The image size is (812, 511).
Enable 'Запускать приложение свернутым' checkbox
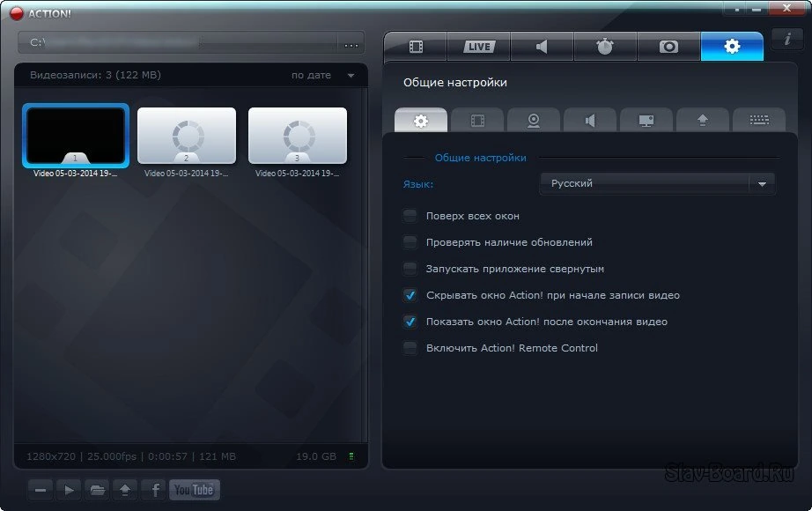[410, 269]
